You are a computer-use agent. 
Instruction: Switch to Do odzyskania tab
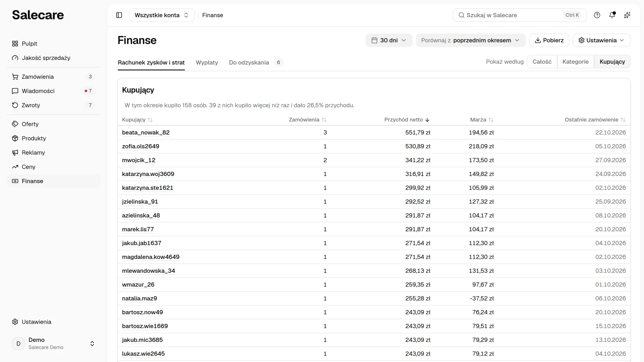click(256, 62)
